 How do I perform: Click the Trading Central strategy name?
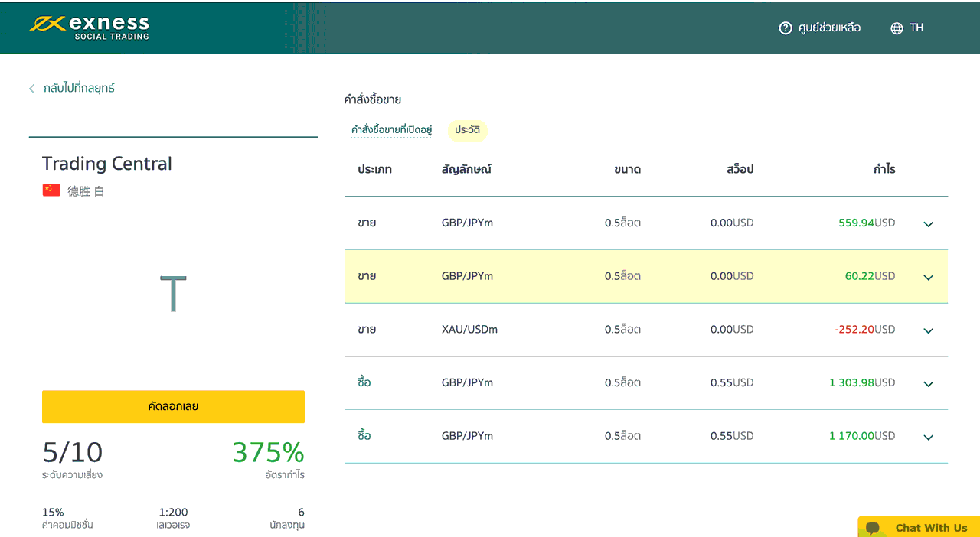tap(107, 164)
